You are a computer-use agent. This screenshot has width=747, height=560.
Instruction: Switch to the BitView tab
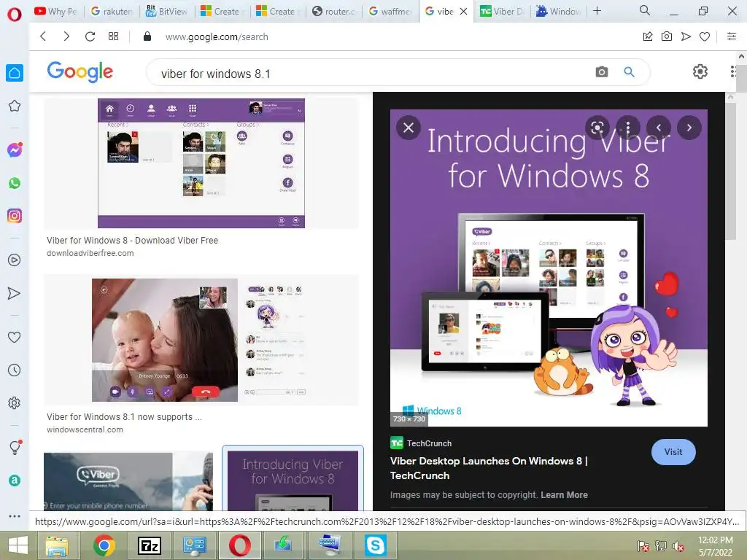point(167,11)
